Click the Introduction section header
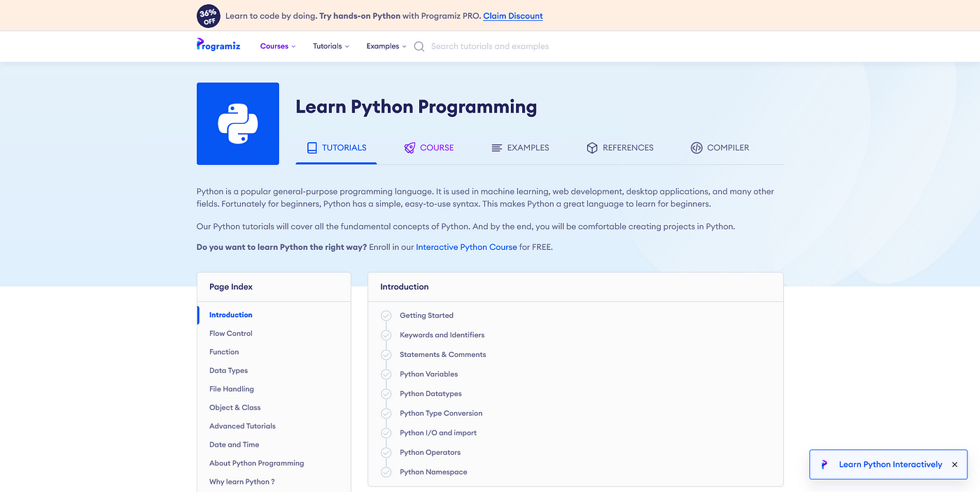Image resolution: width=980 pixels, height=492 pixels. (575, 287)
